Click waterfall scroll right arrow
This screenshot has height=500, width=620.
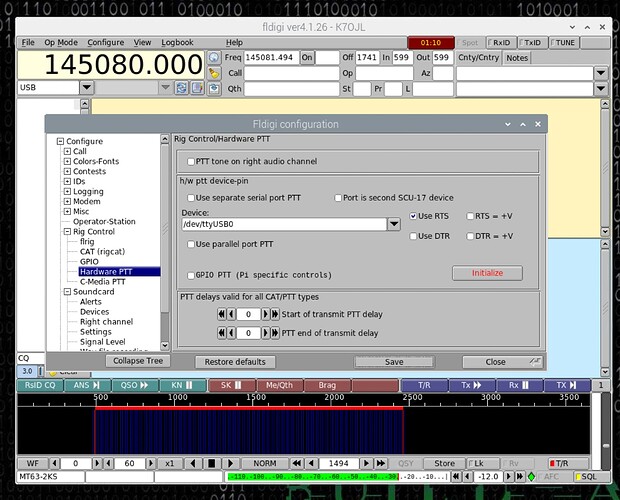(x=230, y=463)
